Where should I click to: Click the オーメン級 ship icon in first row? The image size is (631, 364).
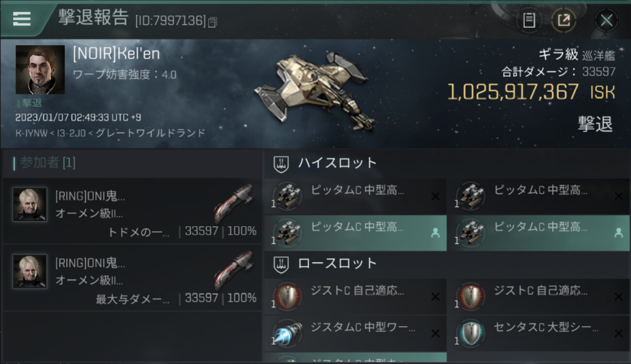click(x=234, y=203)
